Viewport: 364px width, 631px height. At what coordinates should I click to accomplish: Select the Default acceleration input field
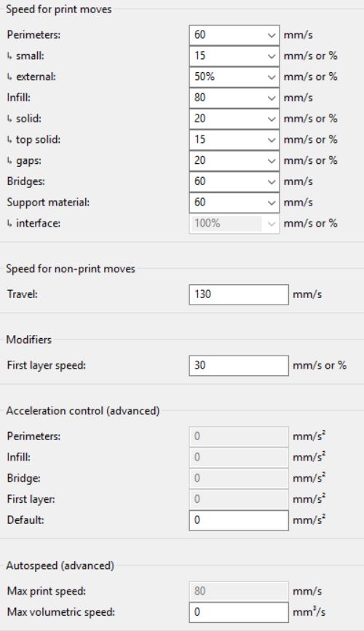pyautogui.click(x=239, y=520)
